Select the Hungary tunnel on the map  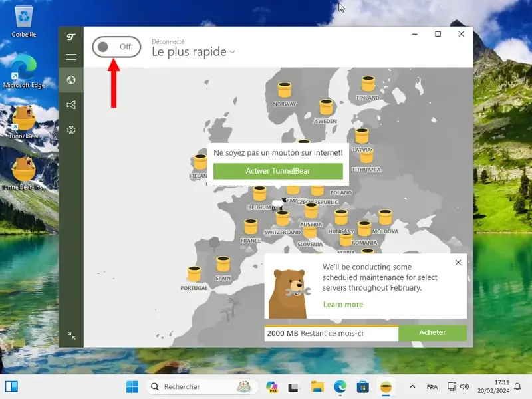[x=341, y=218]
